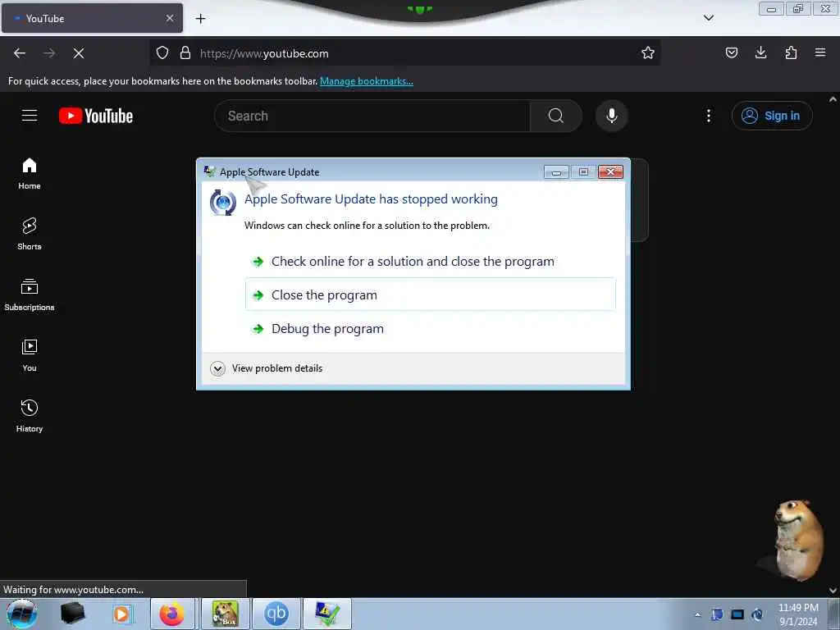Minimize the Apple Software Update dialog
840x630 pixels.
click(x=557, y=171)
